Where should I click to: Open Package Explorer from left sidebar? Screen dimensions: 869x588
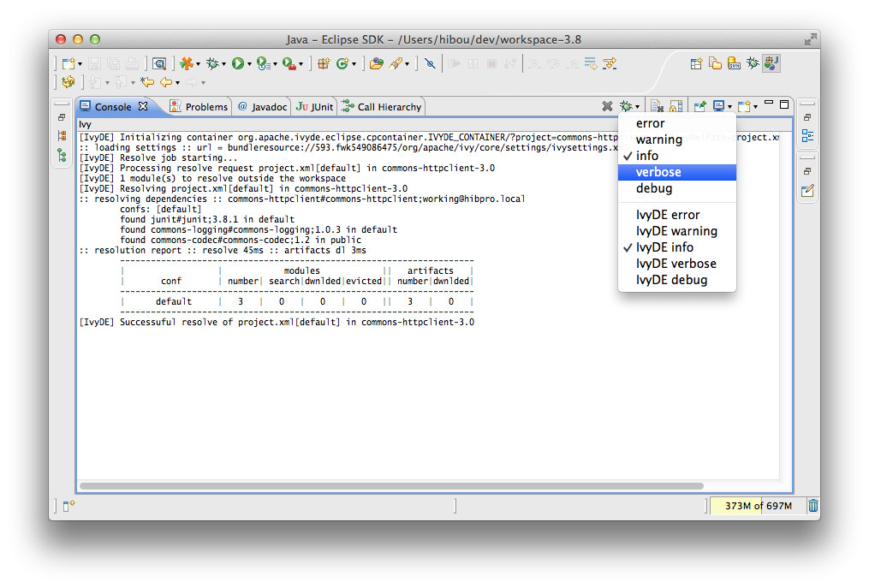(x=61, y=136)
